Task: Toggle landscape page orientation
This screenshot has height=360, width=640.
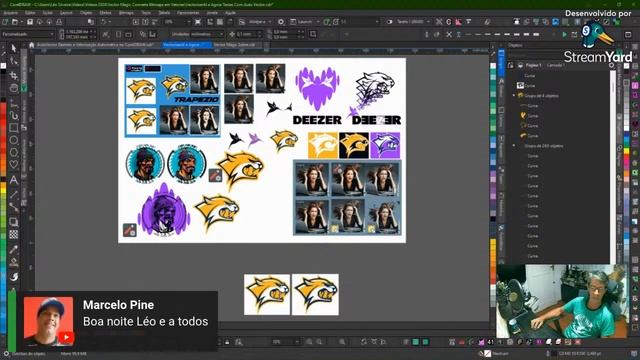Action: pos(128,35)
